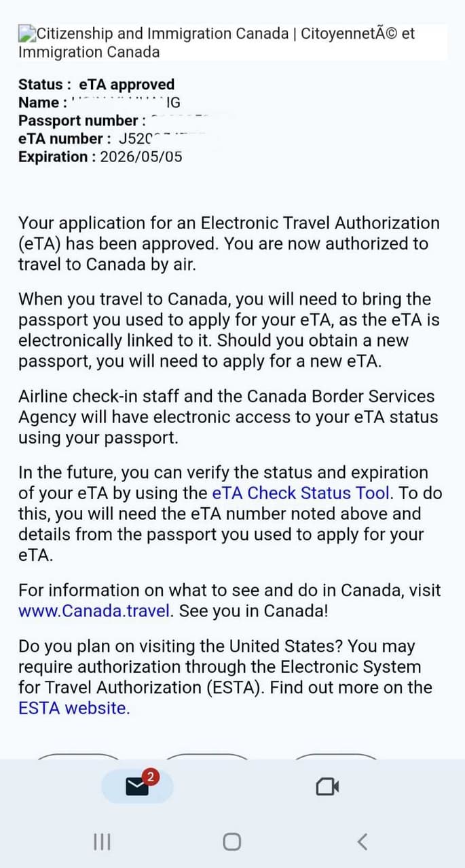The height and width of the screenshot is (868, 465).
Task: Open the ESTA website link
Action: pos(73,708)
